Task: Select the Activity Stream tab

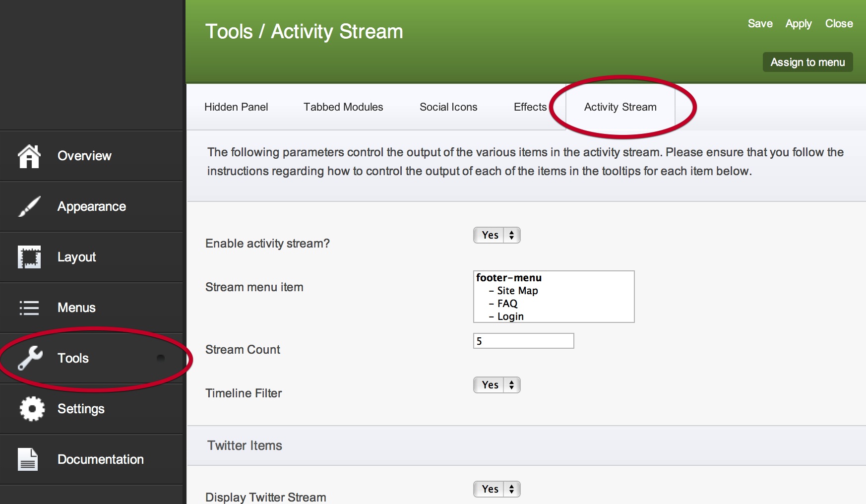Action: [x=620, y=107]
